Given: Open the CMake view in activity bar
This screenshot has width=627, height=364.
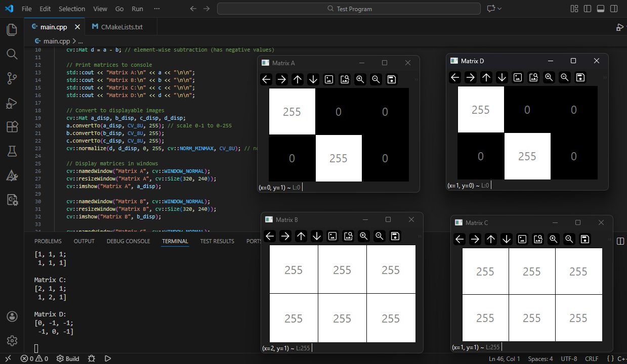Looking at the screenshot, I should (12, 175).
